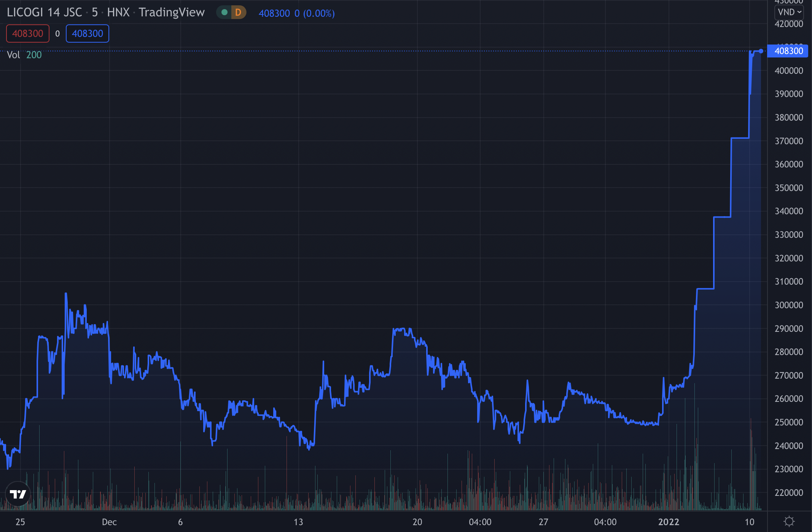Click the blue 408300 buy price box
812x532 pixels.
click(88, 33)
